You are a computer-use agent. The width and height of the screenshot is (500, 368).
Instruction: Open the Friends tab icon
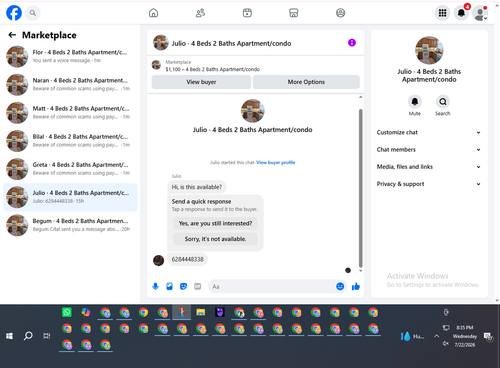click(x=200, y=13)
